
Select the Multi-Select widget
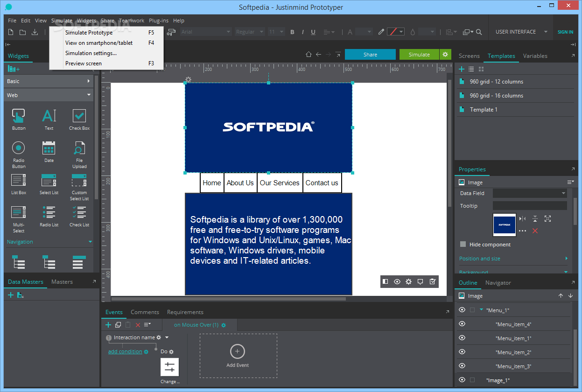(19, 219)
